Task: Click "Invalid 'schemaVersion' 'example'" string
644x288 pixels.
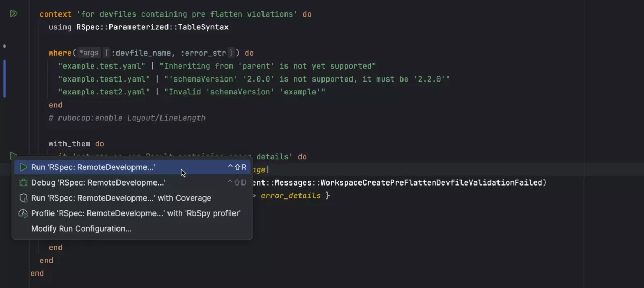Action: 245,92
